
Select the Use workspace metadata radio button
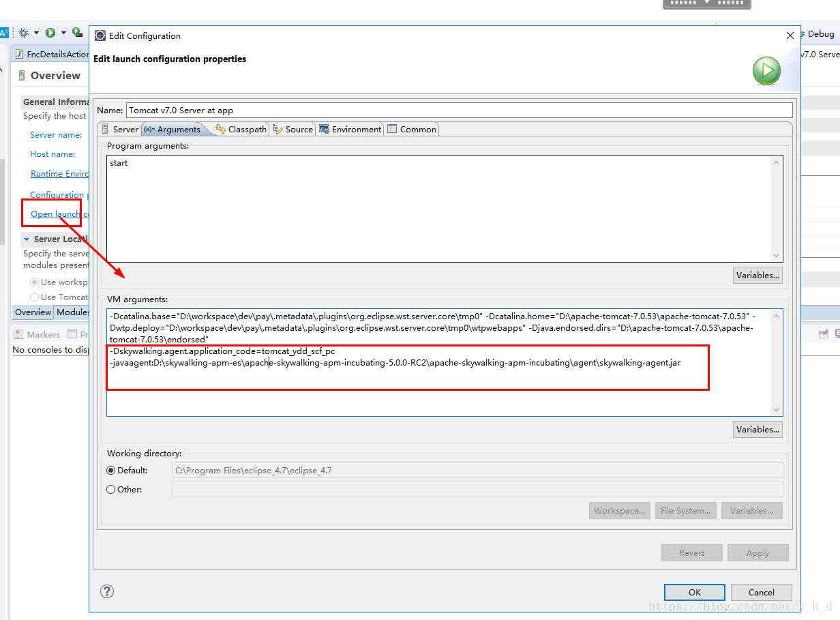34,282
